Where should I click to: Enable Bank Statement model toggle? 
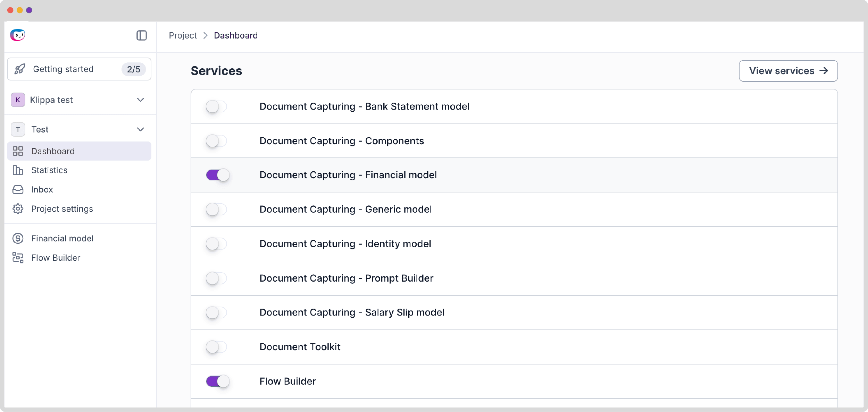click(216, 106)
